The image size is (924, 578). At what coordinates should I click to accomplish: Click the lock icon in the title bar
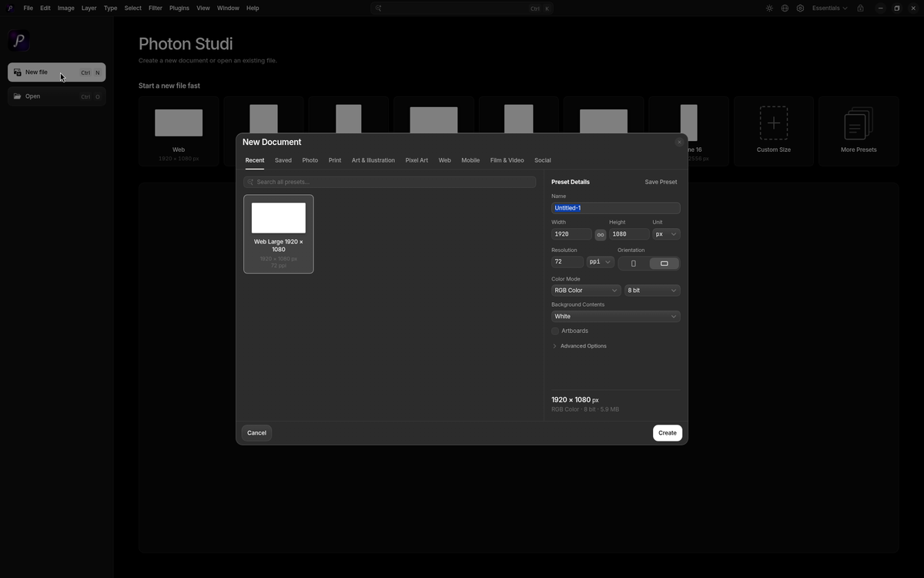click(860, 8)
